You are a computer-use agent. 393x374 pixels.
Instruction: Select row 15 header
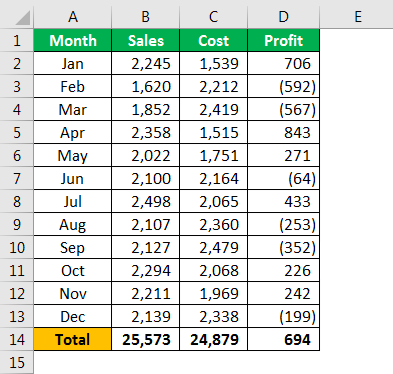point(17,362)
